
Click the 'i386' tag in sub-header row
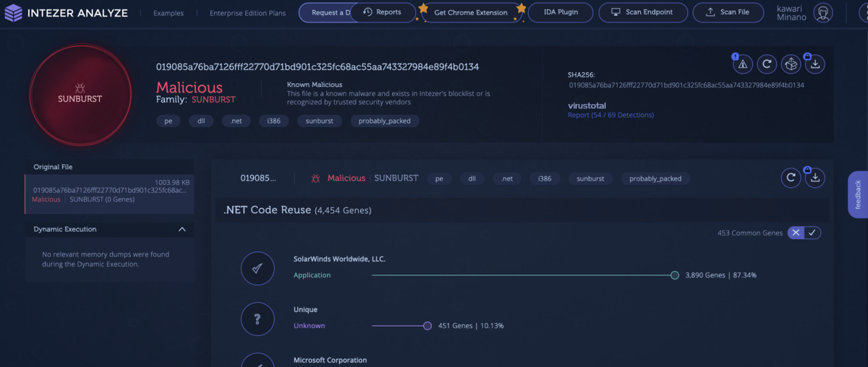click(545, 178)
